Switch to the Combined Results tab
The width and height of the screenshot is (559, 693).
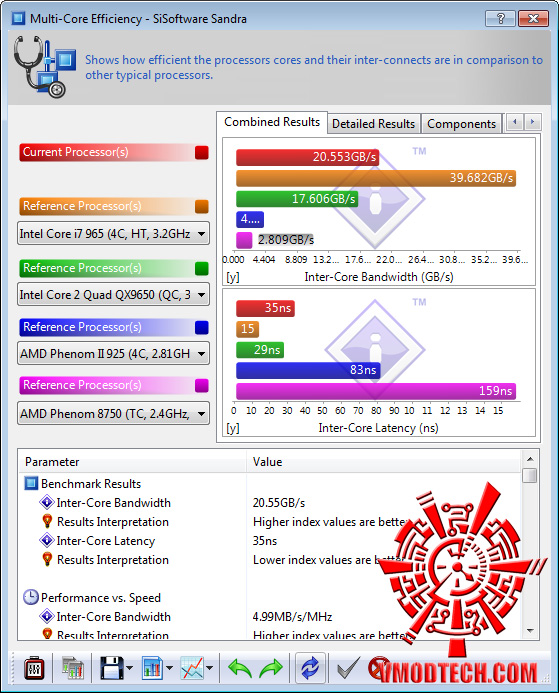pyautogui.click(x=272, y=122)
